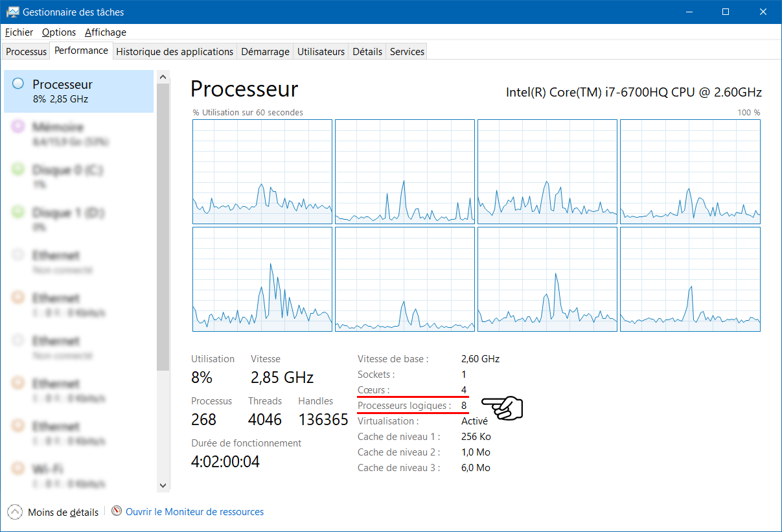The height and width of the screenshot is (532, 782).
Task: Switch to the Processus tab
Action: 27,52
